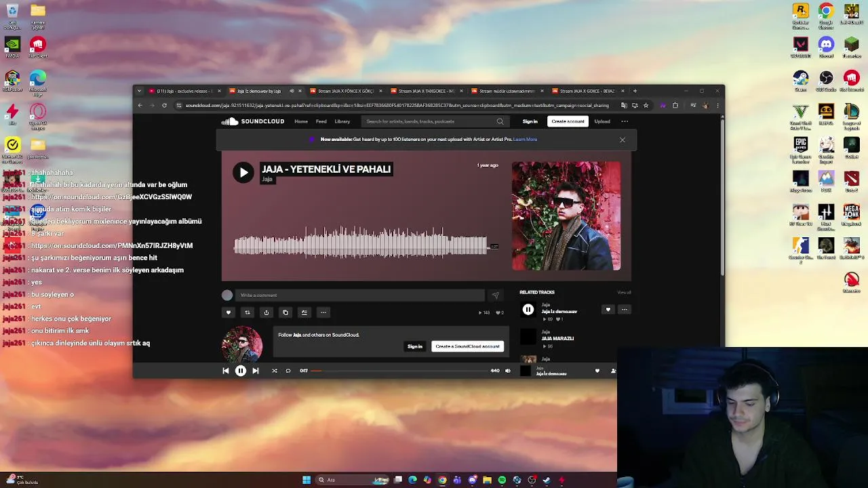The image size is (868, 488).
Task: Open Microsoft Edge from the taskbar
Action: 412,480
